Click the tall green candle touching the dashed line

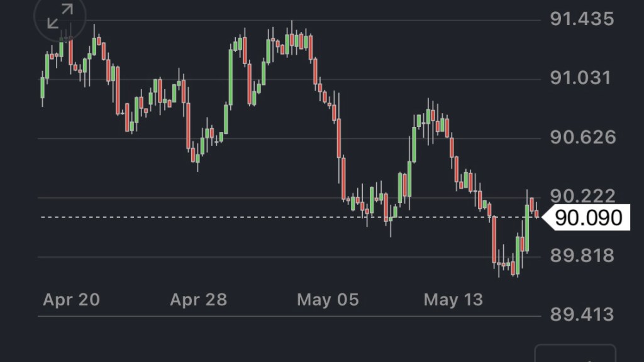click(x=526, y=228)
